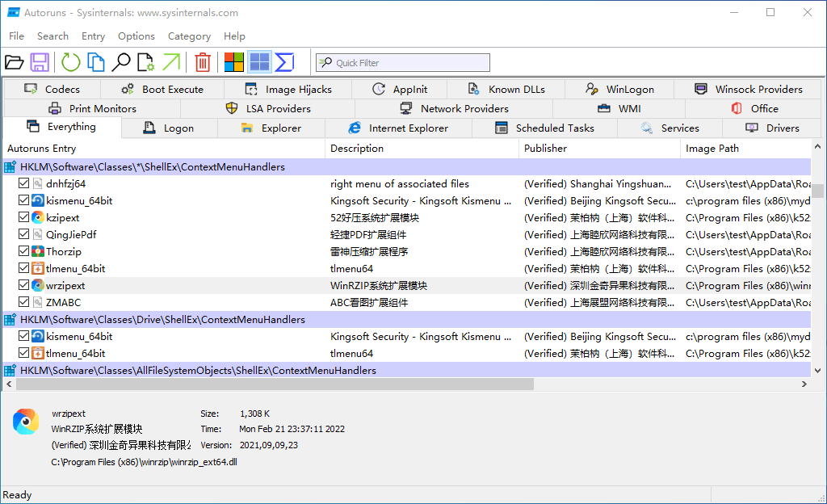Click the "雷神压缩扩展程序" description cell
Image resolution: width=827 pixels, height=504 pixels.
(369, 251)
